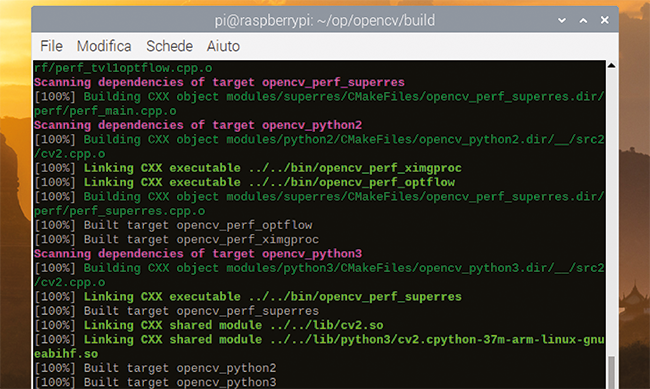Click the window title pi@raspberrypi: ~/op/opencv/build
This screenshot has height=389, width=650.
click(325, 20)
